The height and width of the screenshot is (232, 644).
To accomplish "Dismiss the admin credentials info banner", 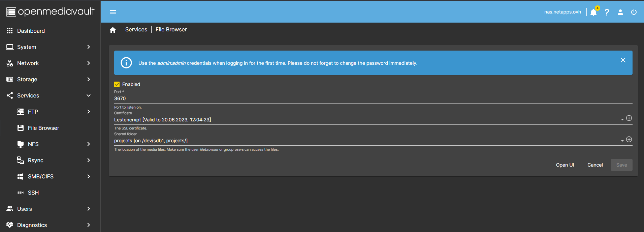I will (x=623, y=60).
